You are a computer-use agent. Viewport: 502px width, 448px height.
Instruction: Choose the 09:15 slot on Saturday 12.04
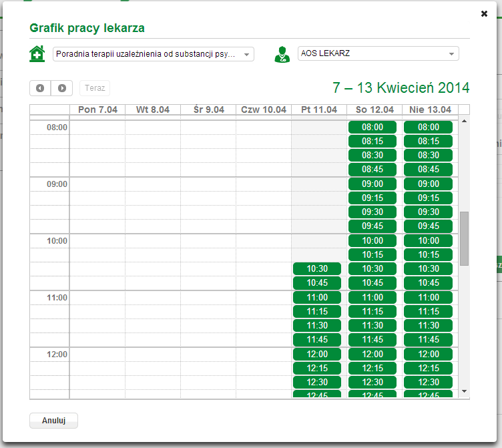(x=372, y=198)
